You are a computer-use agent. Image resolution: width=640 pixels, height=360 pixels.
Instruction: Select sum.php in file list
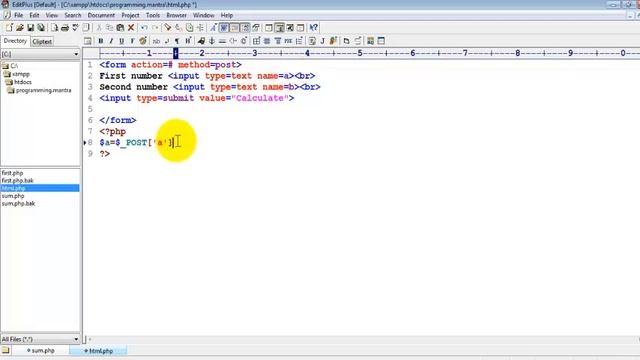pyautogui.click(x=13, y=196)
